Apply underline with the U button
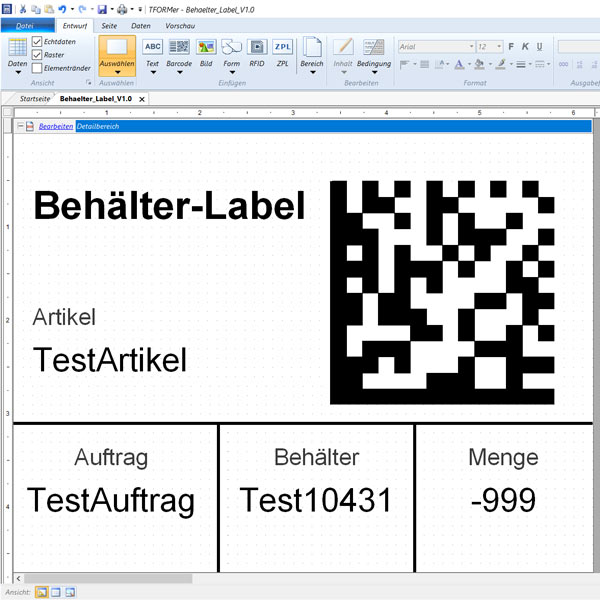 coord(539,47)
